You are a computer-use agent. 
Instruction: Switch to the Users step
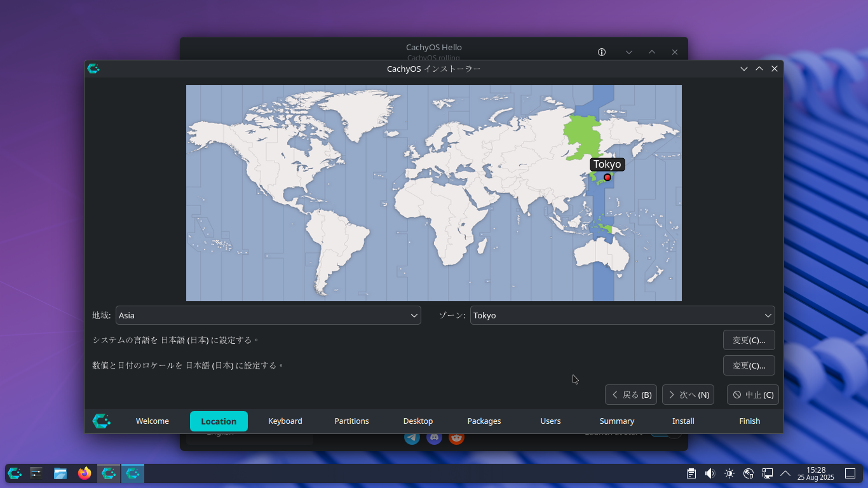coord(550,421)
